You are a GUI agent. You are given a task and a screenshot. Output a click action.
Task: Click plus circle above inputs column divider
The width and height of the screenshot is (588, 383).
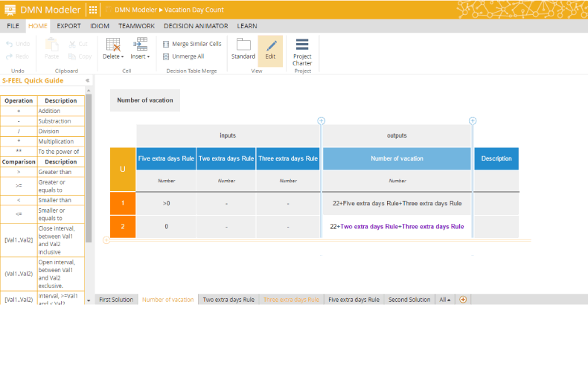pyautogui.click(x=322, y=120)
